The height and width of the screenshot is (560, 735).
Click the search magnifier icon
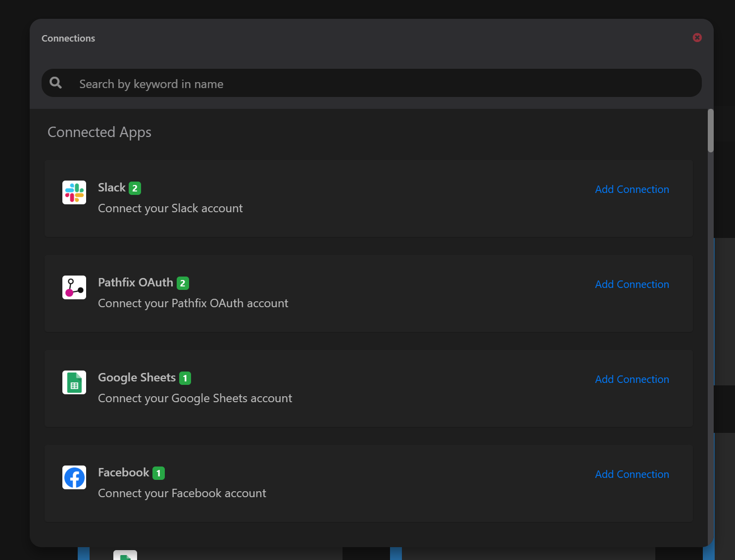click(x=56, y=83)
